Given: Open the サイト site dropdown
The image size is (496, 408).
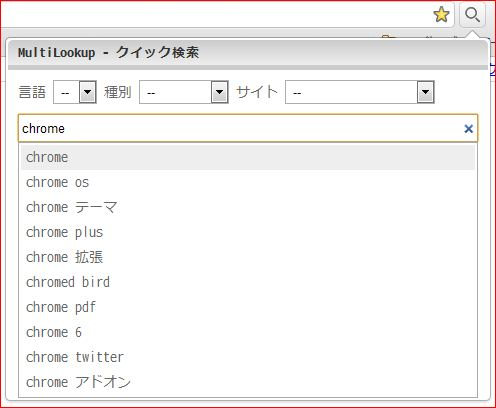Looking at the screenshot, I should tap(360, 92).
